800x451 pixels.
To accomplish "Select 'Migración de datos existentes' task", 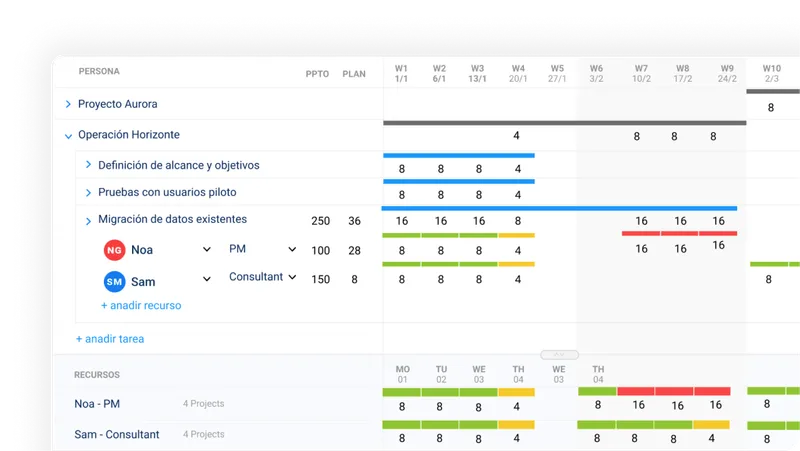I will click(172, 219).
